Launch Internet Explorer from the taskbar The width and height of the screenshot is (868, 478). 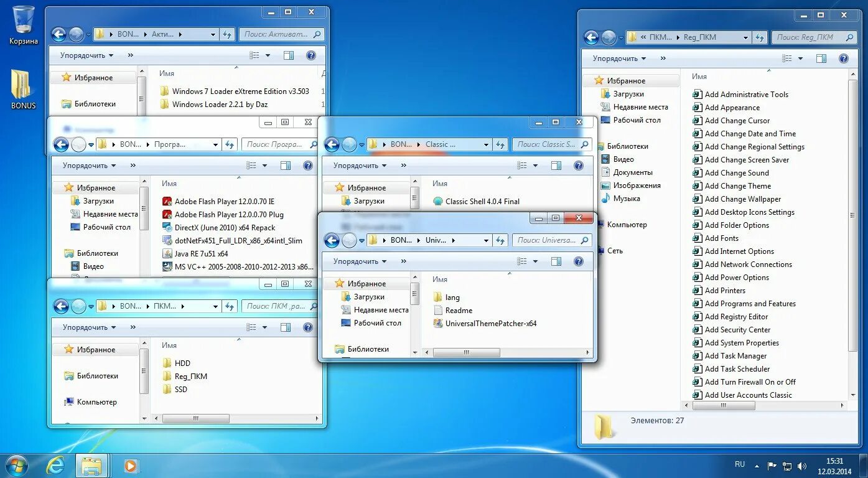(55, 466)
